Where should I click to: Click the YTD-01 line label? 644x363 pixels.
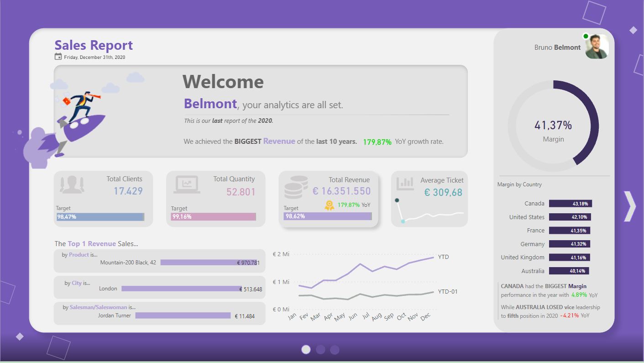(x=448, y=291)
